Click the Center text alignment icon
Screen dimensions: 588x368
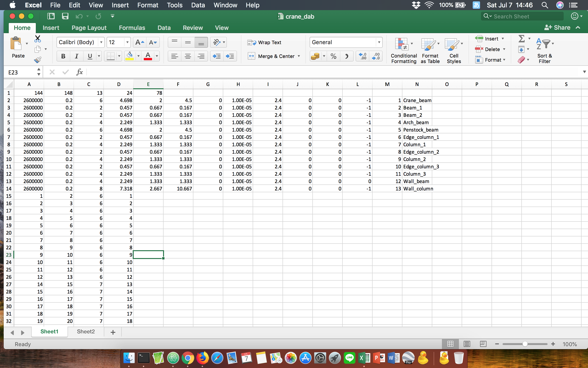pyautogui.click(x=188, y=56)
